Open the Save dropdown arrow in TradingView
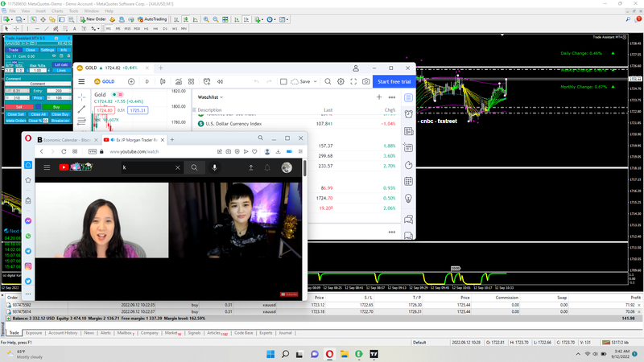 [x=316, y=81]
